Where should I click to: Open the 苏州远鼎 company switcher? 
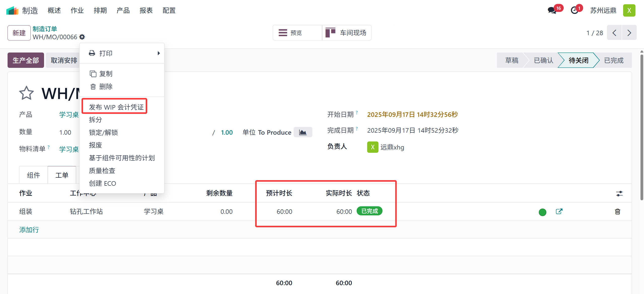click(603, 11)
